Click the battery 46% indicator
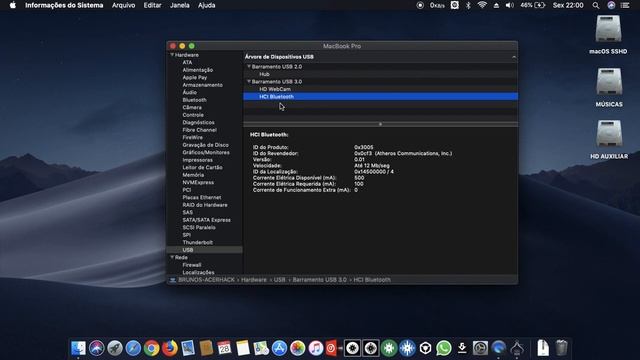The height and width of the screenshot is (360, 640). click(533, 5)
